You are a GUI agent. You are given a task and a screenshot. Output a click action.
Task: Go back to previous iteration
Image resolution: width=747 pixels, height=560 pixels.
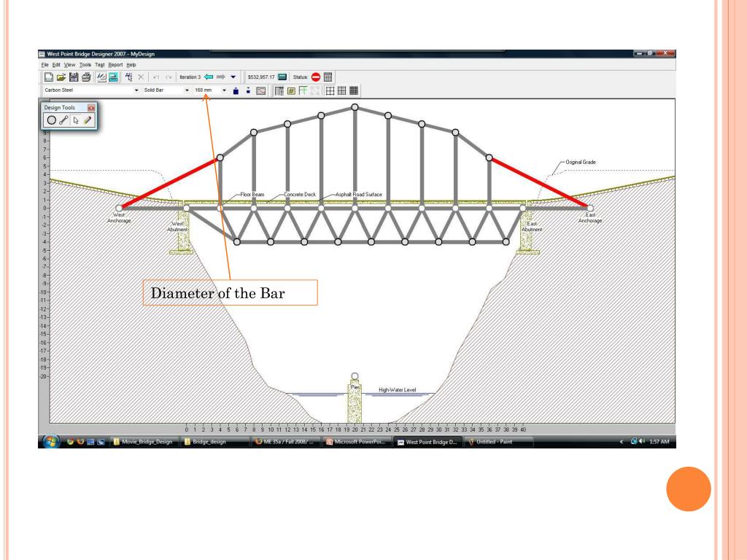click(x=209, y=77)
